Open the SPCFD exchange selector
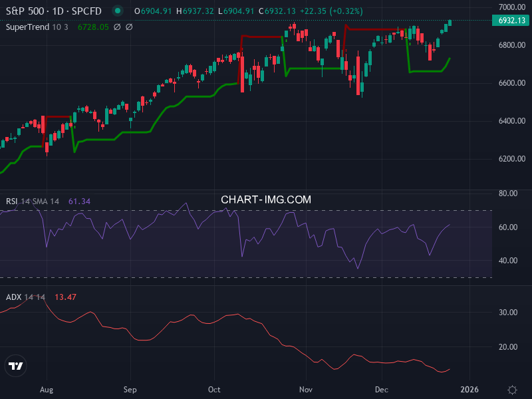 click(x=86, y=11)
